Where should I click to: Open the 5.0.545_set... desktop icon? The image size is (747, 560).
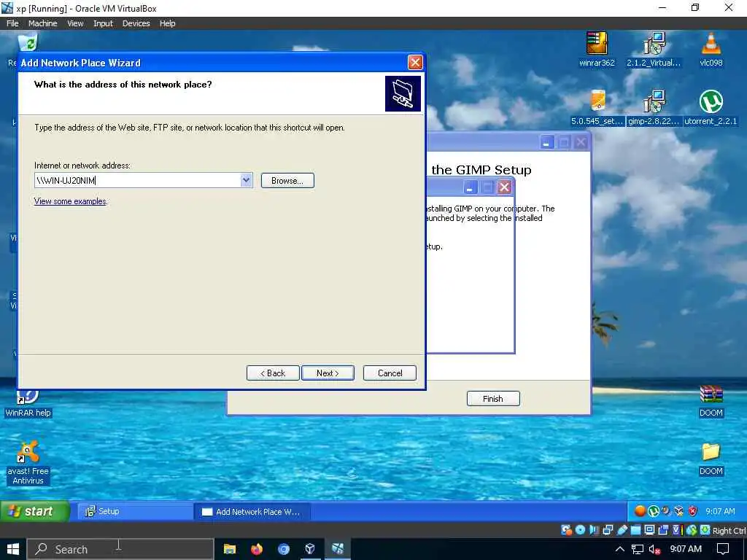(597, 108)
